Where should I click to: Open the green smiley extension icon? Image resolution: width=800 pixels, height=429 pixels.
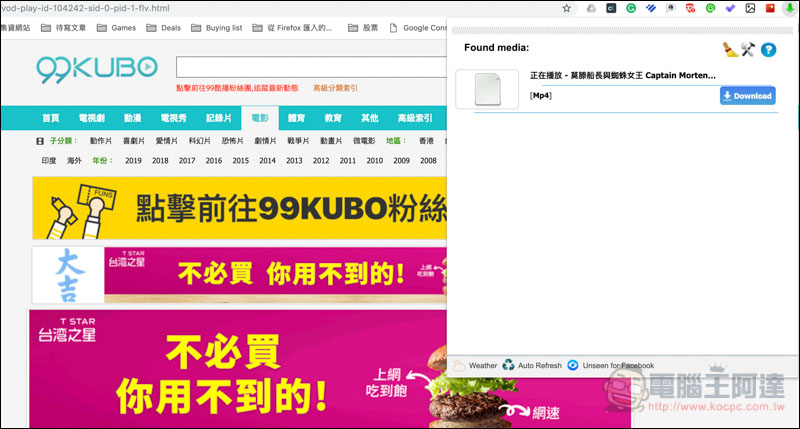710,8
